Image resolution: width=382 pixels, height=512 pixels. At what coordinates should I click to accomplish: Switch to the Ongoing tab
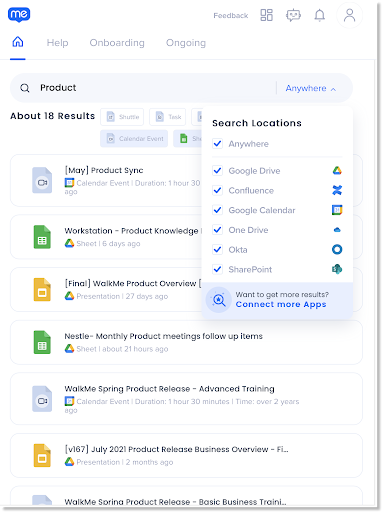pos(186,43)
